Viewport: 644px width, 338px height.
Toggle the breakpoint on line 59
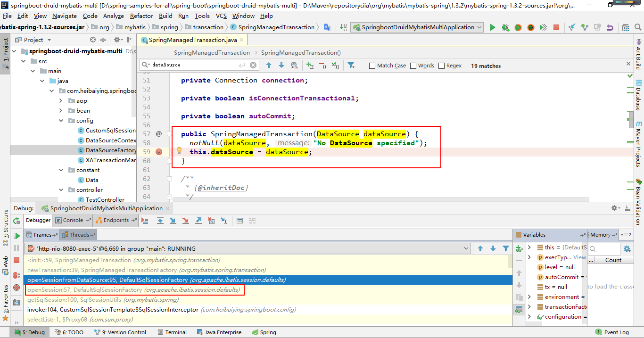coord(159,152)
